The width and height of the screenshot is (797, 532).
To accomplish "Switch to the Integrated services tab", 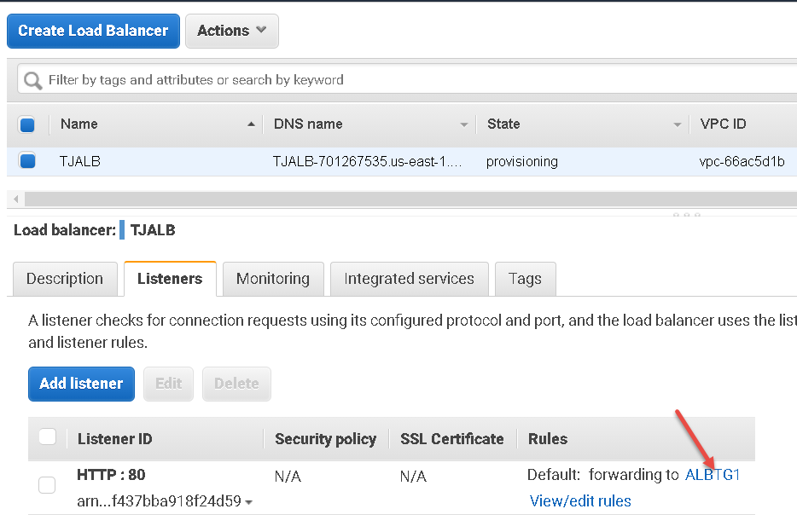I will 409,279.
